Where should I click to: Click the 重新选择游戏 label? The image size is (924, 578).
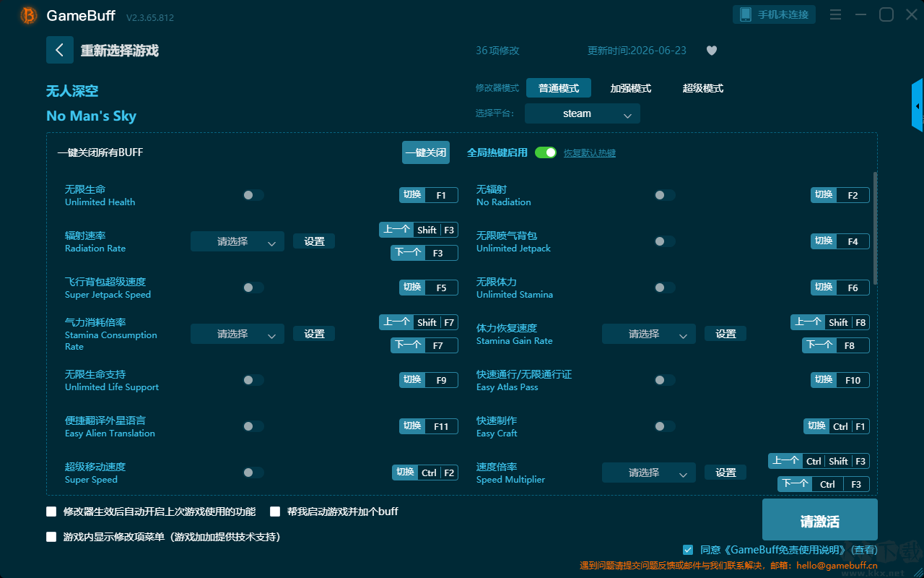coord(119,51)
